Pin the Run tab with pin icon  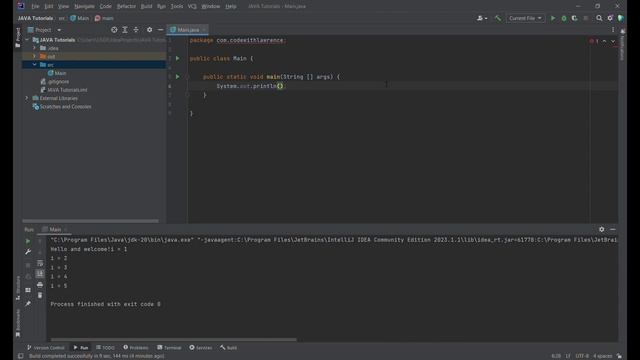click(28, 303)
